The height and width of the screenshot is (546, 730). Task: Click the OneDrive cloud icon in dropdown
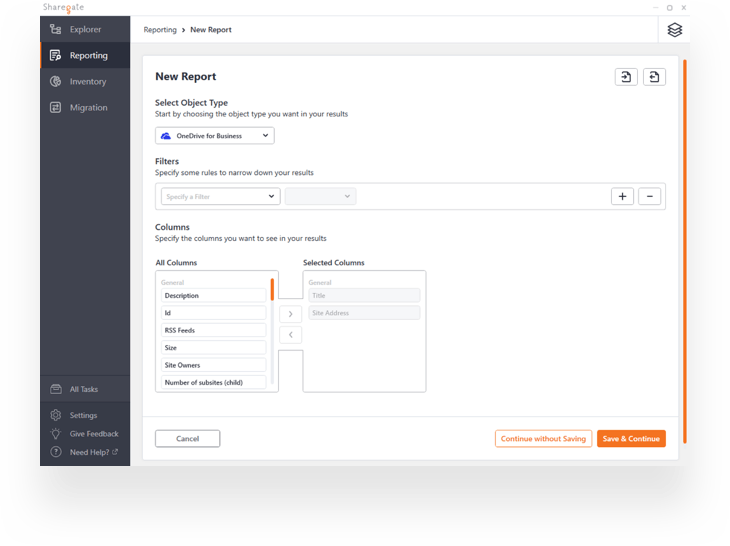(166, 136)
